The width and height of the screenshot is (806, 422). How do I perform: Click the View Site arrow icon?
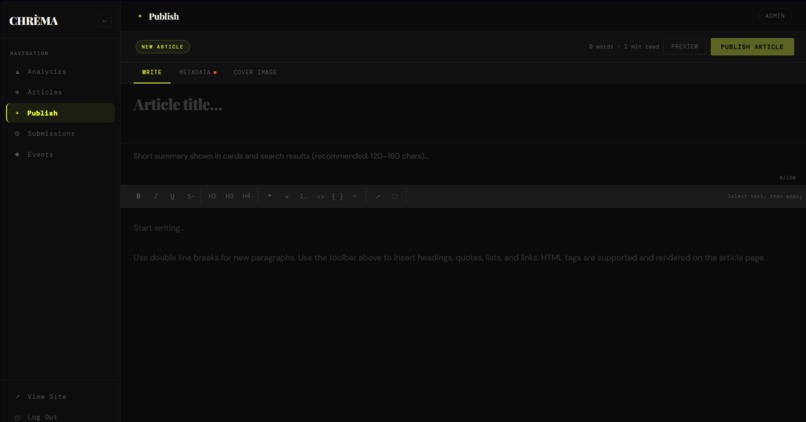coord(17,397)
